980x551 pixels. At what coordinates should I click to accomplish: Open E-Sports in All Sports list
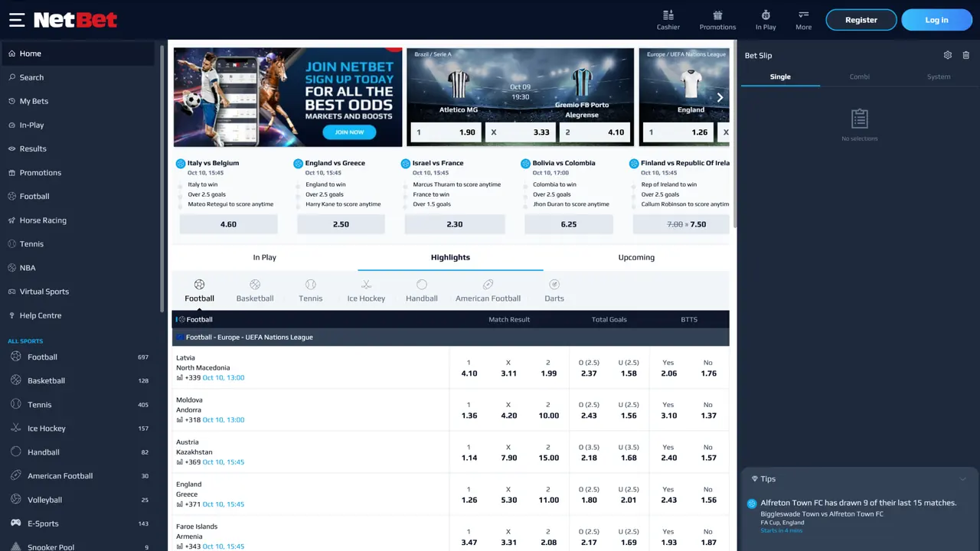click(x=80, y=523)
